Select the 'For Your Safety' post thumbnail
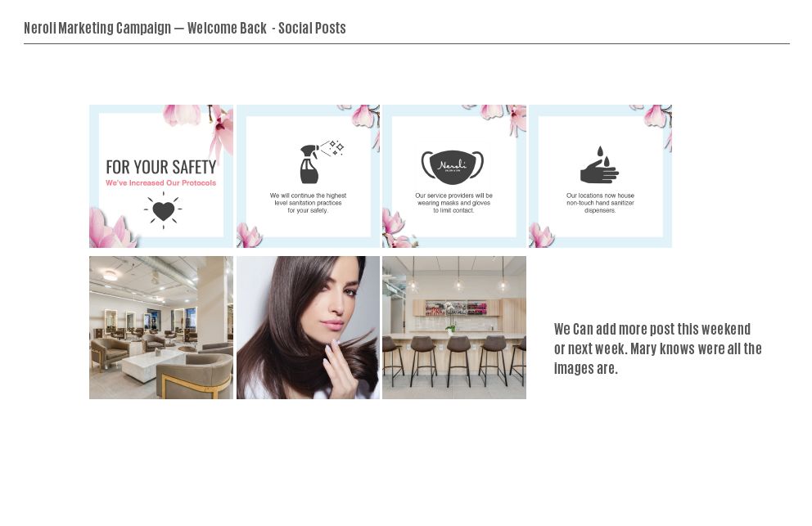 (x=161, y=176)
